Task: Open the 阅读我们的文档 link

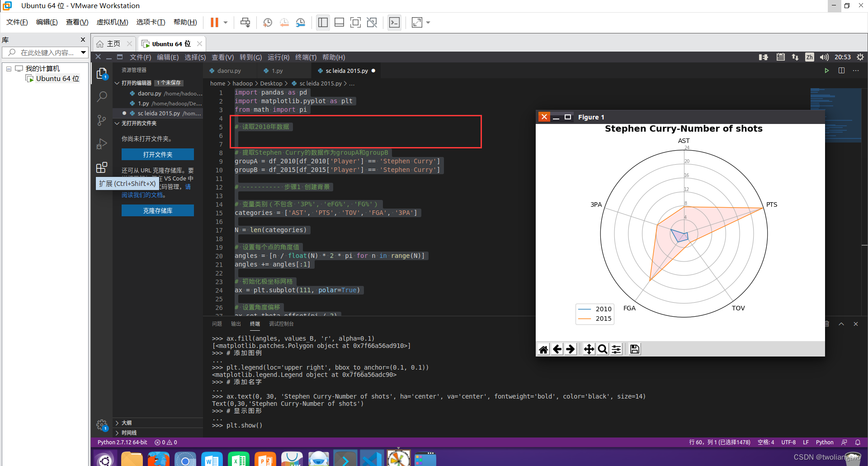Action: 143,195
